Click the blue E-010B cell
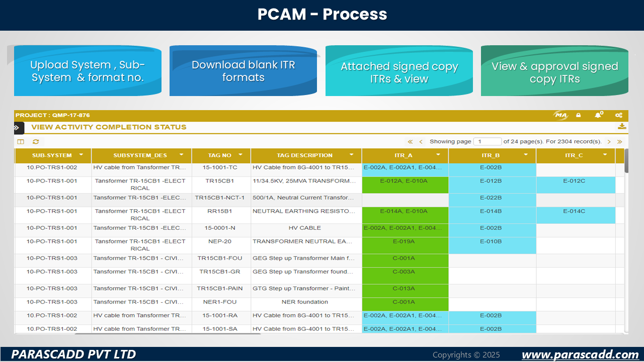 [492, 245]
